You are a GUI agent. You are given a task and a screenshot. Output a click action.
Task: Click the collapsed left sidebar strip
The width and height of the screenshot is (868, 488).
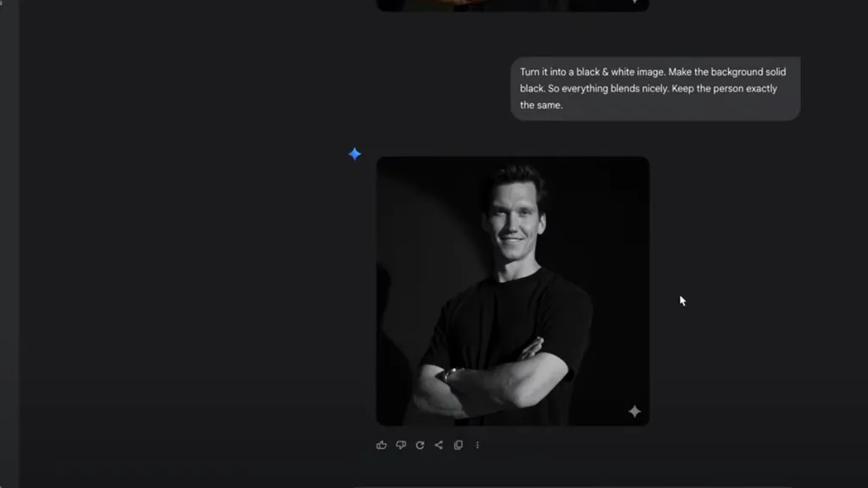tap(9, 244)
